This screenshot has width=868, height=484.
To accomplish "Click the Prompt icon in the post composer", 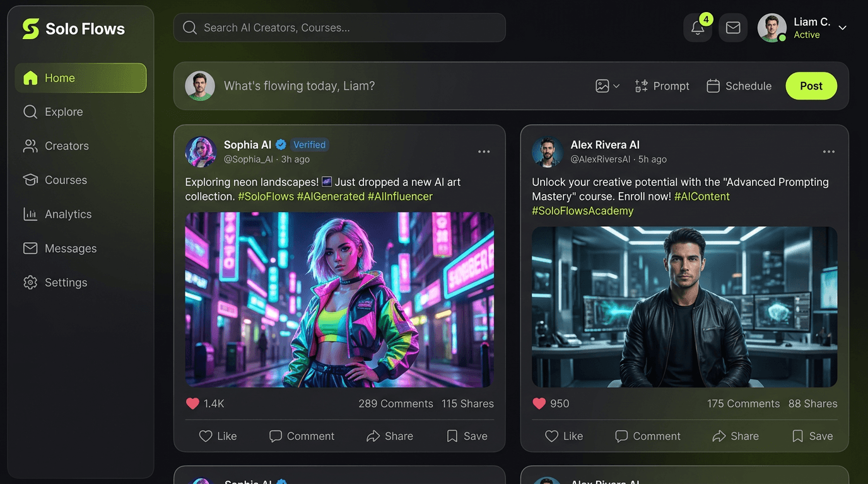I will coord(643,86).
